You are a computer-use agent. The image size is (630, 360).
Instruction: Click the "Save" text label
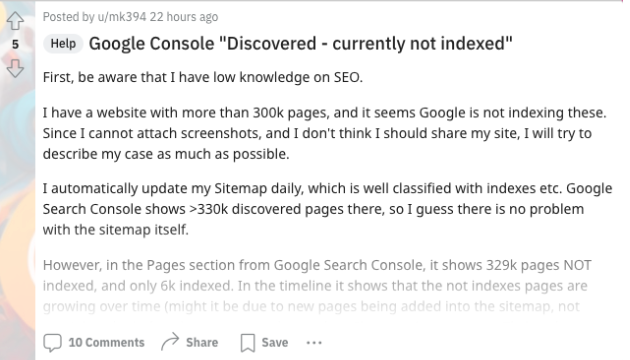275,342
